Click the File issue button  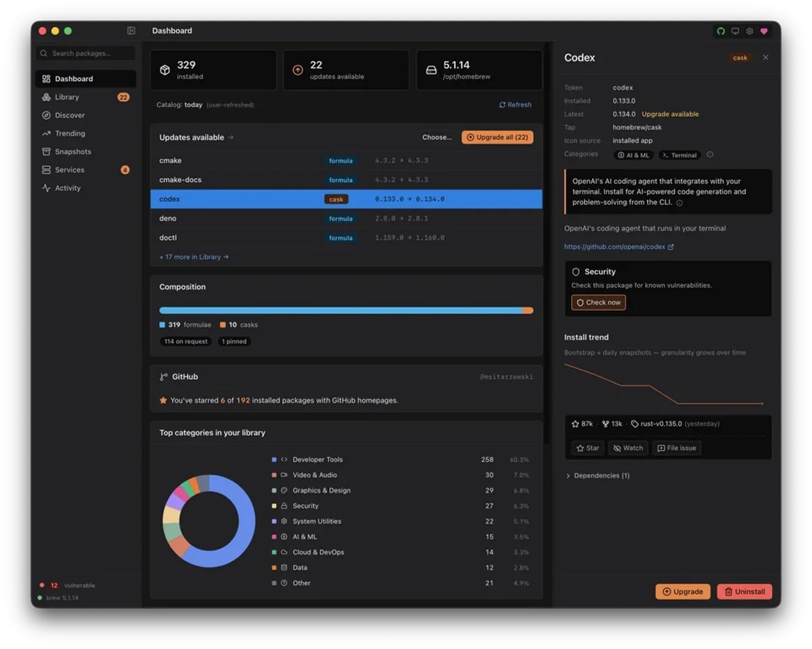677,448
